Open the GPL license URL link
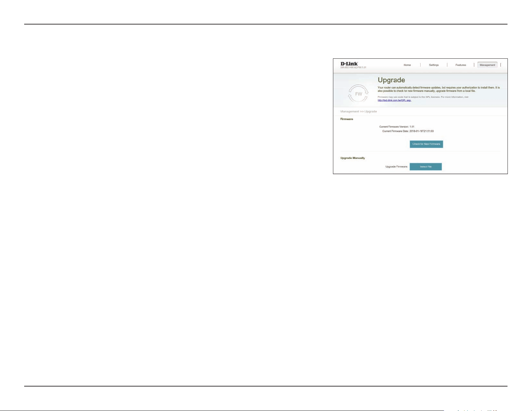 tap(394, 100)
